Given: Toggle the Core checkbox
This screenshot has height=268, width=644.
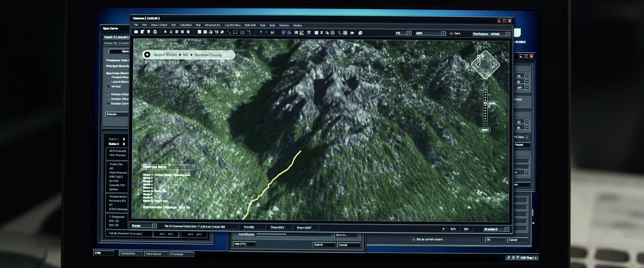Looking at the screenshot, I should pyautogui.click(x=451, y=33).
